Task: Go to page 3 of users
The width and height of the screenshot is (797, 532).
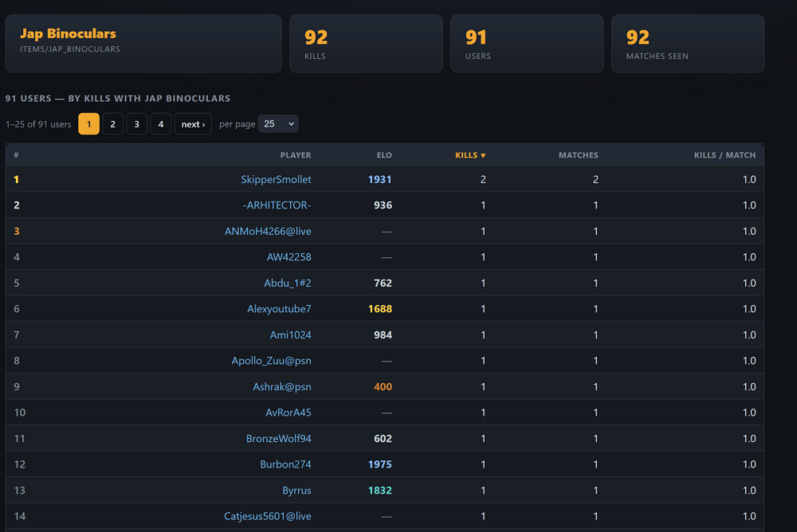Action: (137, 124)
